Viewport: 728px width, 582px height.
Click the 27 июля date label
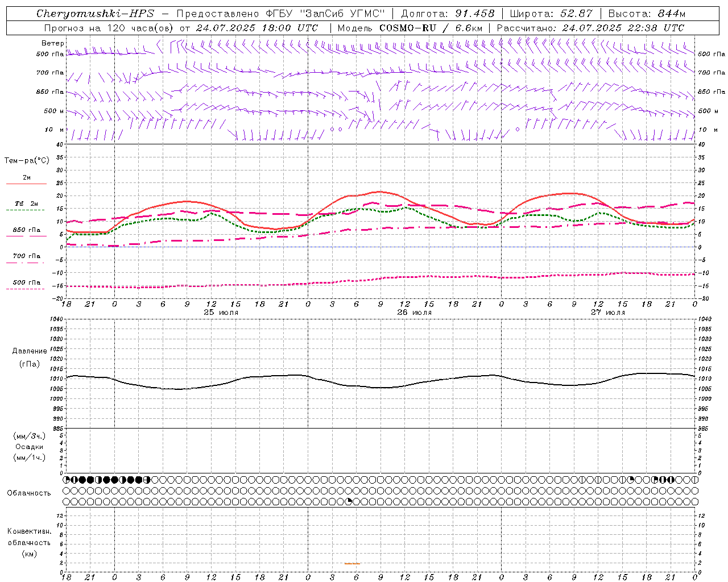coord(607,313)
